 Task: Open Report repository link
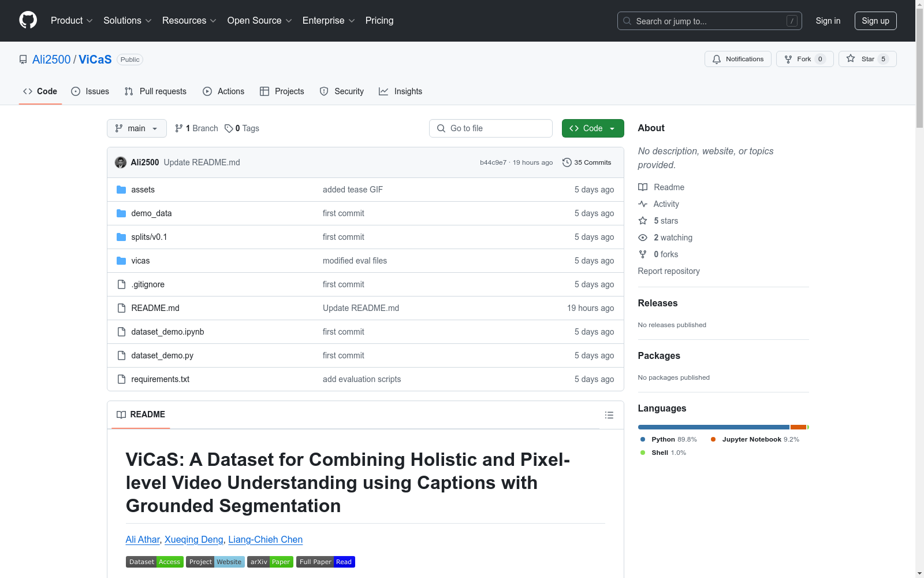tap(669, 271)
